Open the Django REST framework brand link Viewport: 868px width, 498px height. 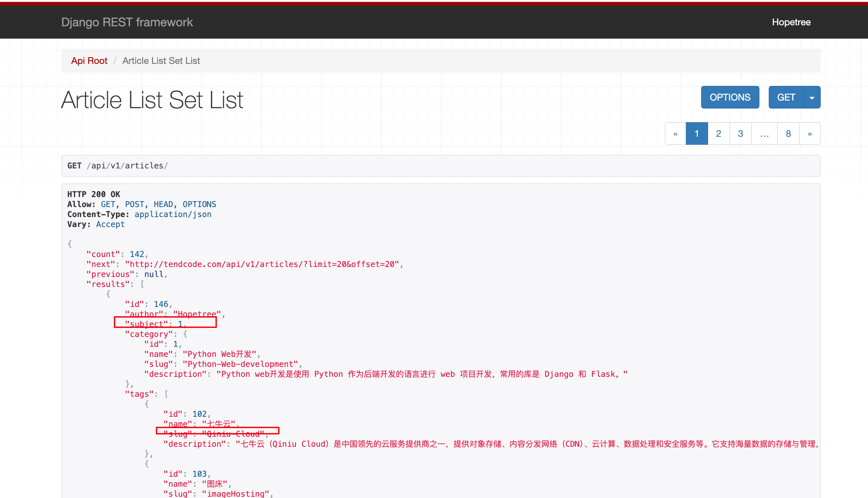click(x=127, y=22)
